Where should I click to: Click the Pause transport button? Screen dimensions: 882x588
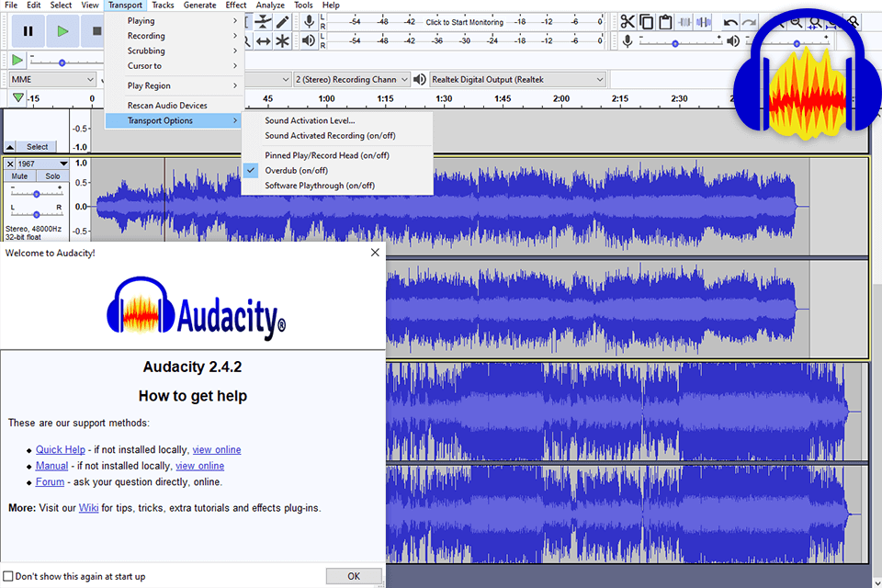click(x=28, y=31)
